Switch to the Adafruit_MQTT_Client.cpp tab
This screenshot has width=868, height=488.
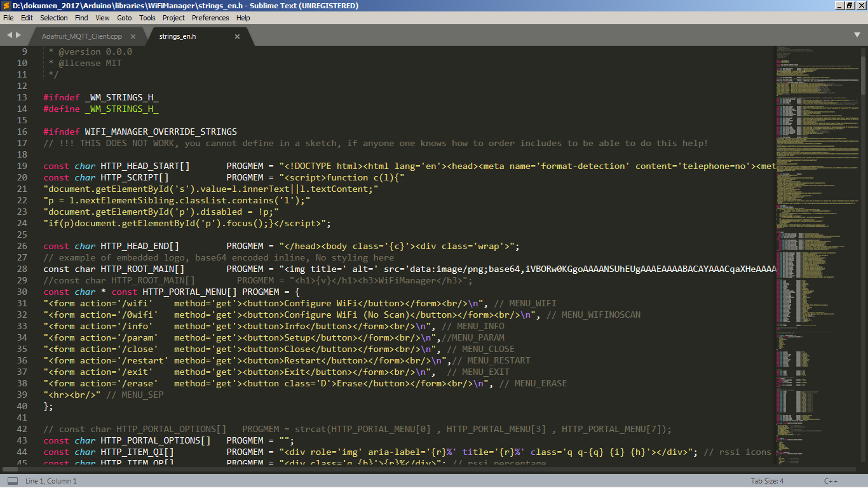pyautogui.click(x=82, y=36)
